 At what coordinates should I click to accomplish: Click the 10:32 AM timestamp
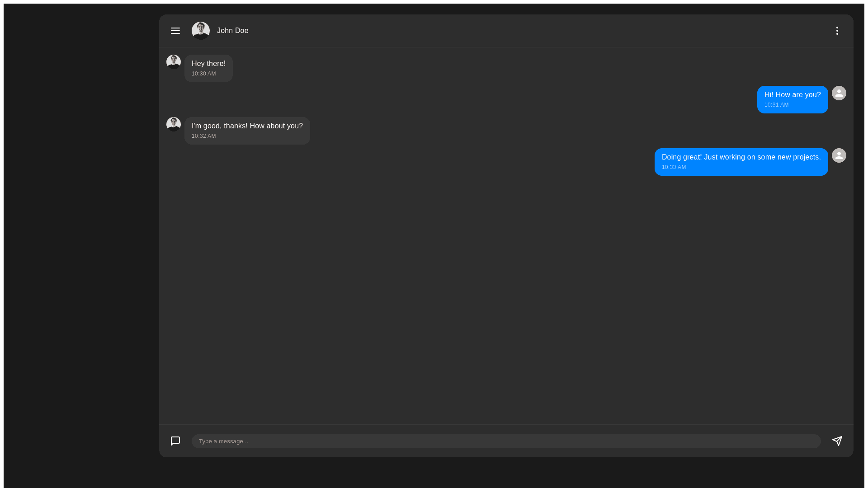tap(203, 136)
